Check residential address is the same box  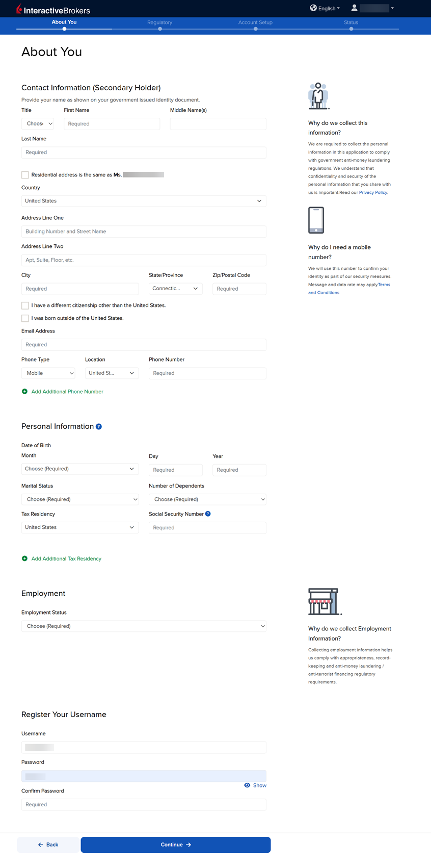pos(25,175)
